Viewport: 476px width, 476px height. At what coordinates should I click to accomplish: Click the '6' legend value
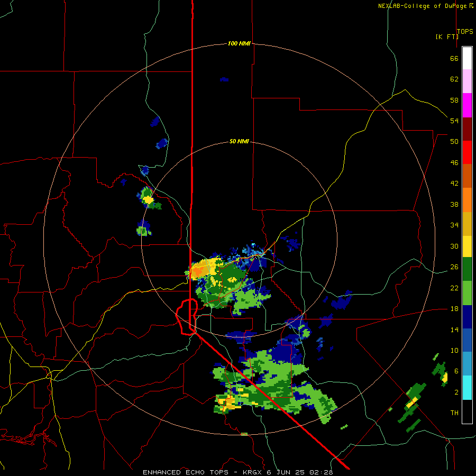[x=456, y=371]
